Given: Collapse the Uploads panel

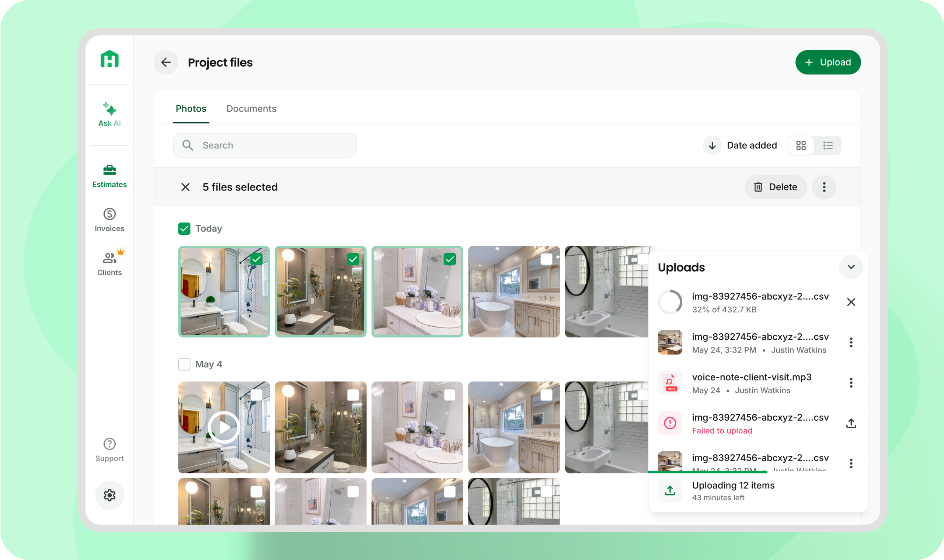Looking at the screenshot, I should pyautogui.click(x=851, y=267).
